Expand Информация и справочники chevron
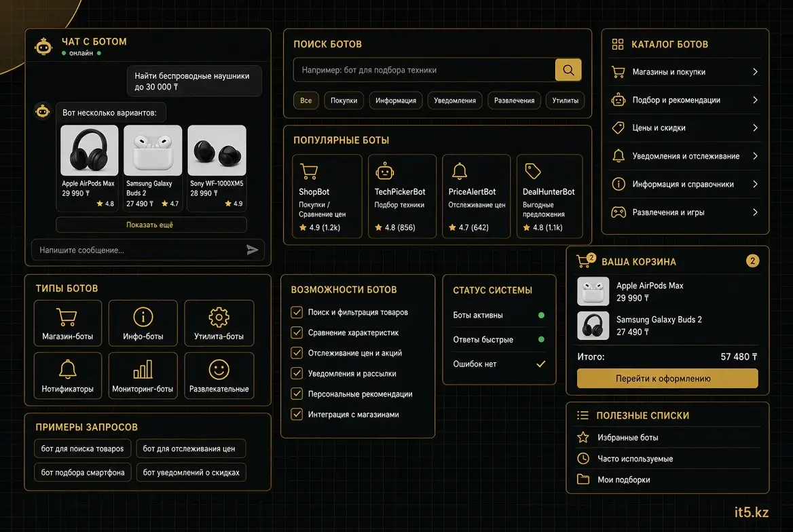The width and height of the screenshot is (793, 532). coord(755,184)
